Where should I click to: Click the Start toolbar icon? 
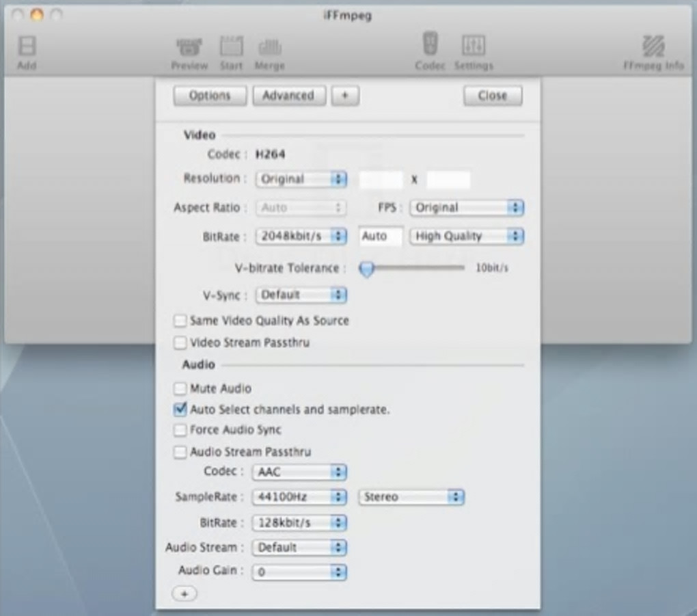pos(231,53)
